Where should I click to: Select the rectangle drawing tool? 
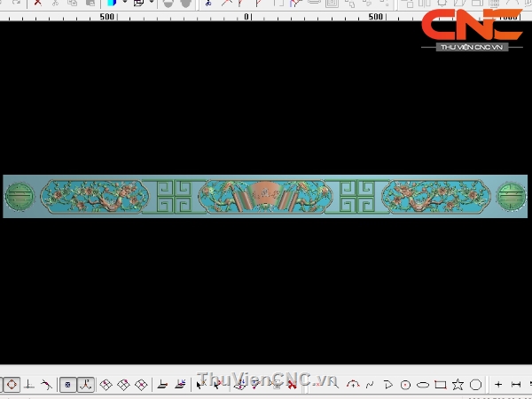(x=440, y=385)
